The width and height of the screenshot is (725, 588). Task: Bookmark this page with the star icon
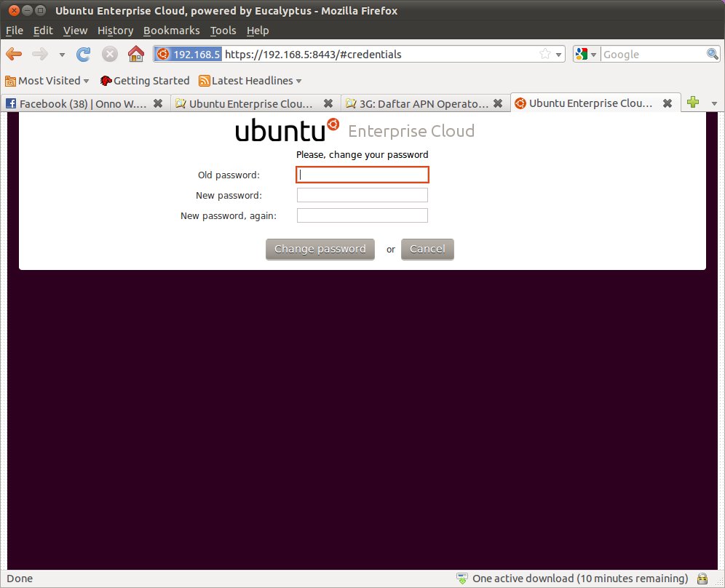coord(545,54)
